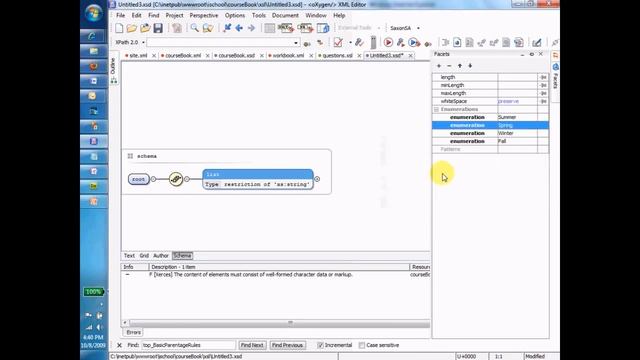Switch to the Text editor mode tab

(129, 256)
